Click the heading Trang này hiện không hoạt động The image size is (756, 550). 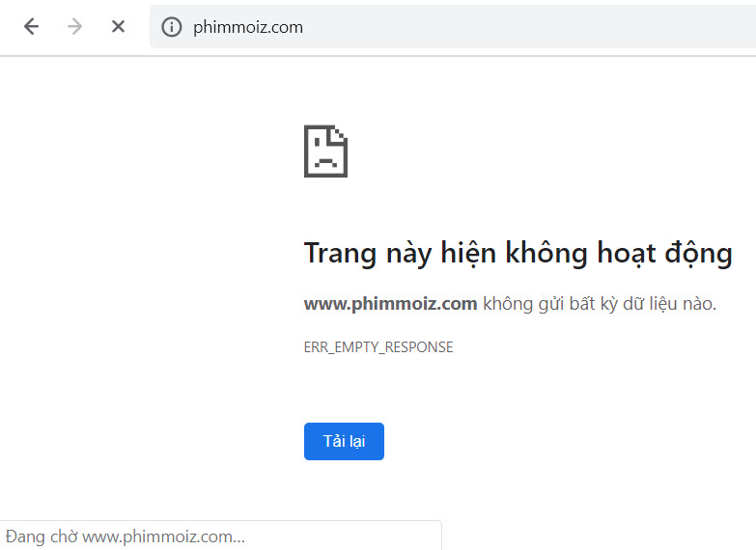coord(518,253)
